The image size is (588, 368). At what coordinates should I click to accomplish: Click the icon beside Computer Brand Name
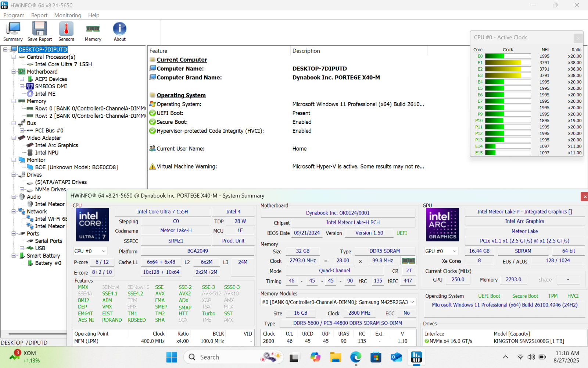click(153, 77)
